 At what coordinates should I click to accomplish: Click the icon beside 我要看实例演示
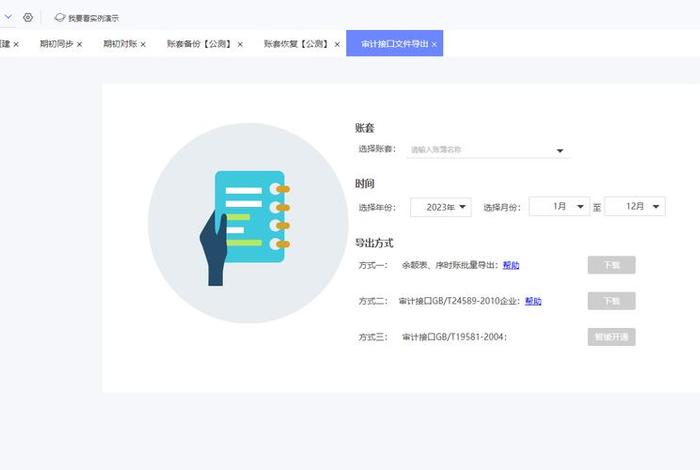tap(59, 18)
